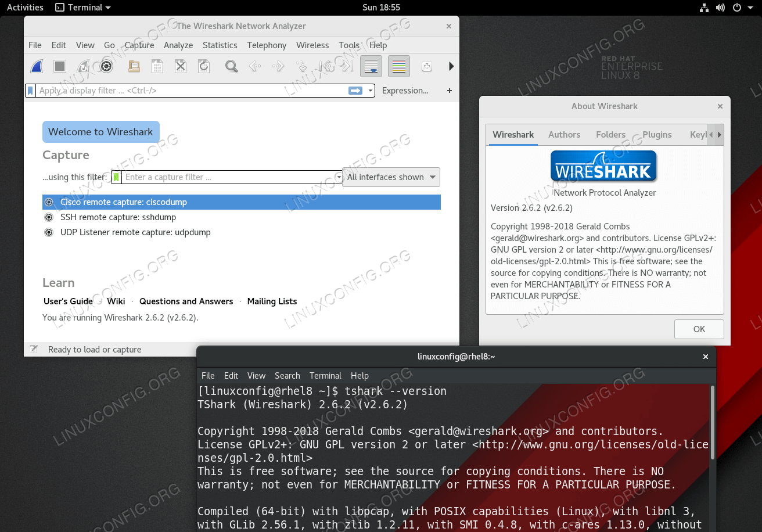Switch to Folders tab in About dialog

pos(610,135)
